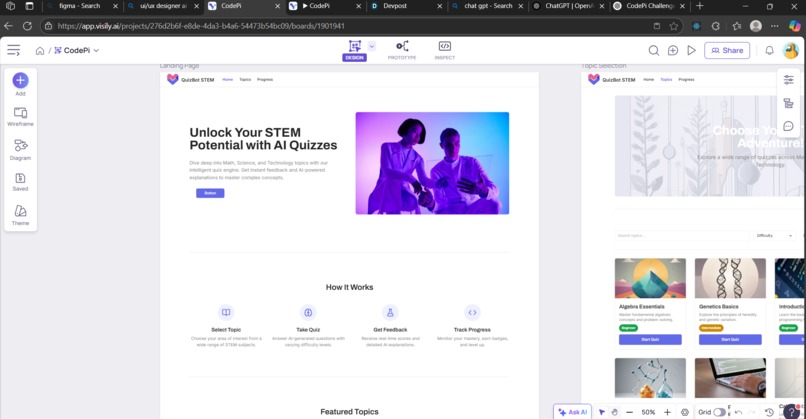This screenshot has height=419, width=806.
Task: Switch to the Devpost browser tab
Action: (395, 6)
